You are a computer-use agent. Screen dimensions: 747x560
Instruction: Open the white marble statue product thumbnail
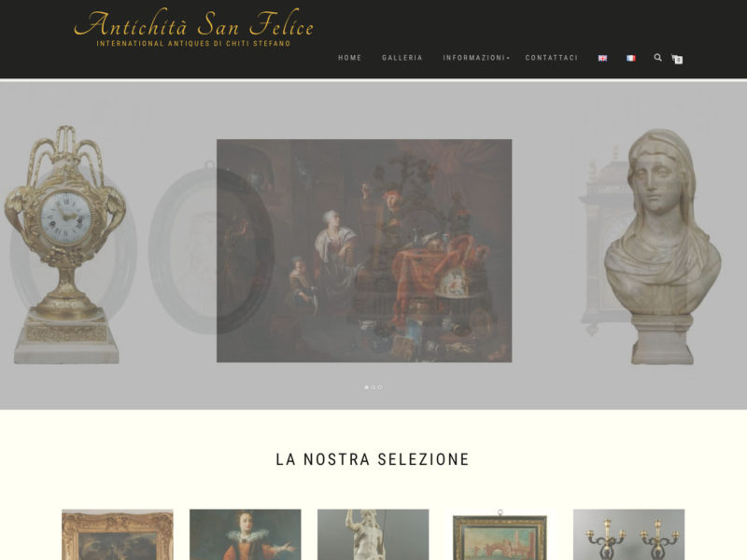373,534
